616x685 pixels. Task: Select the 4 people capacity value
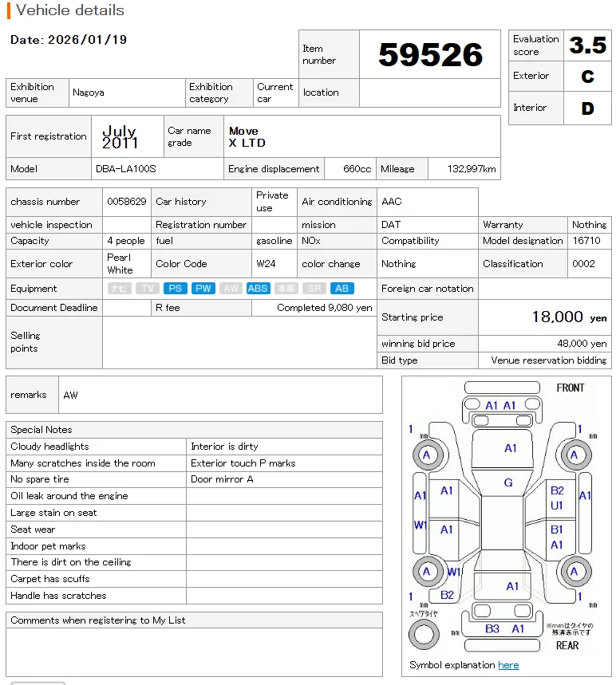point(126,241)
